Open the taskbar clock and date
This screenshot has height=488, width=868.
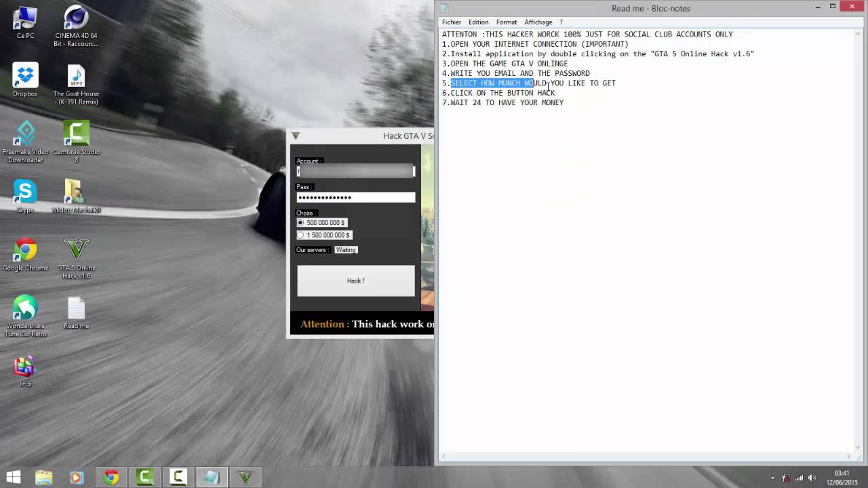point(842,477)
